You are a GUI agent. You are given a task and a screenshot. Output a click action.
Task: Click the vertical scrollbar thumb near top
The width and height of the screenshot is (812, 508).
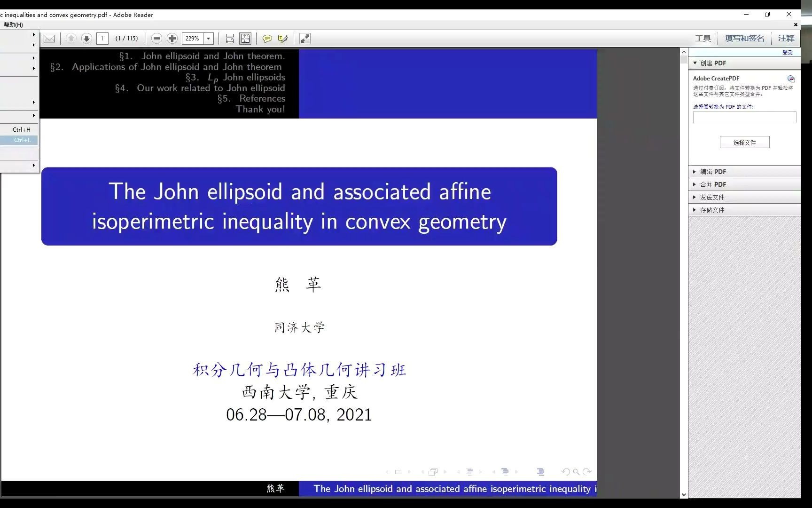coord(684,60)
